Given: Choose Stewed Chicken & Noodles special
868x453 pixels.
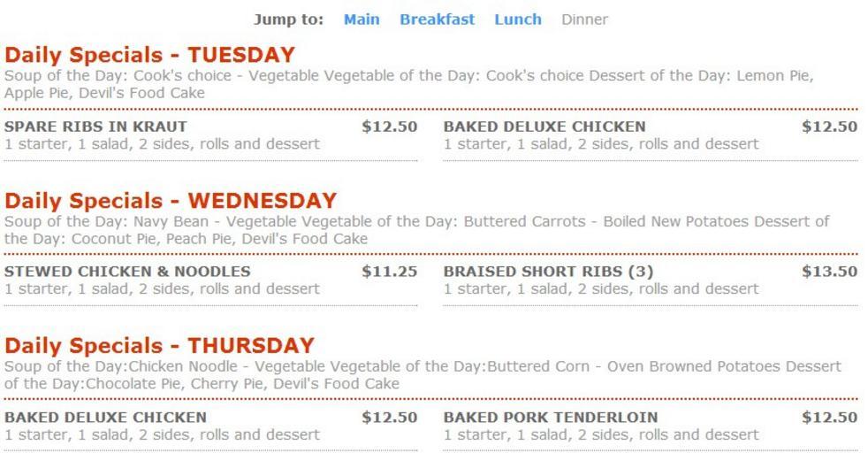Looking at the screenshot, I should pyautogui.click(x=127, y=272).
